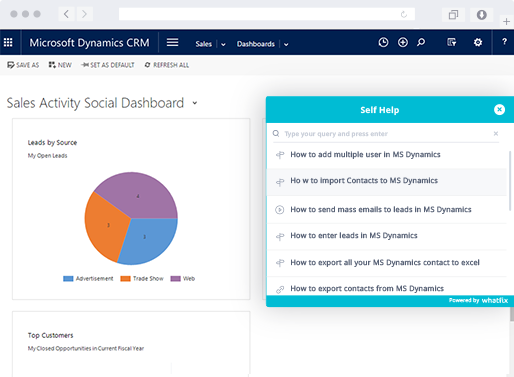The image size is (514, 377).
Task: Focus the Self Help search query field
Action: point(386,134)
